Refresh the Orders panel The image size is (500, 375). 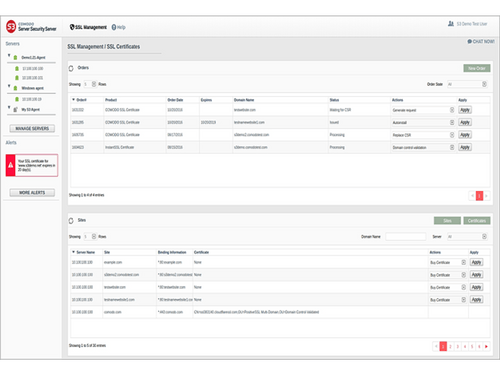[x=71, y=68]
